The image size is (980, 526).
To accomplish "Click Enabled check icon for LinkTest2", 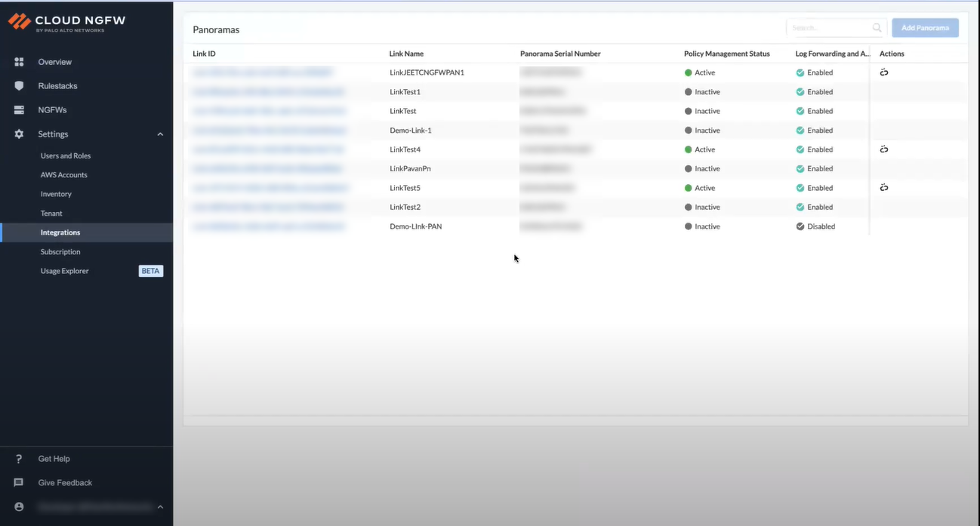I will click(800, 208).
